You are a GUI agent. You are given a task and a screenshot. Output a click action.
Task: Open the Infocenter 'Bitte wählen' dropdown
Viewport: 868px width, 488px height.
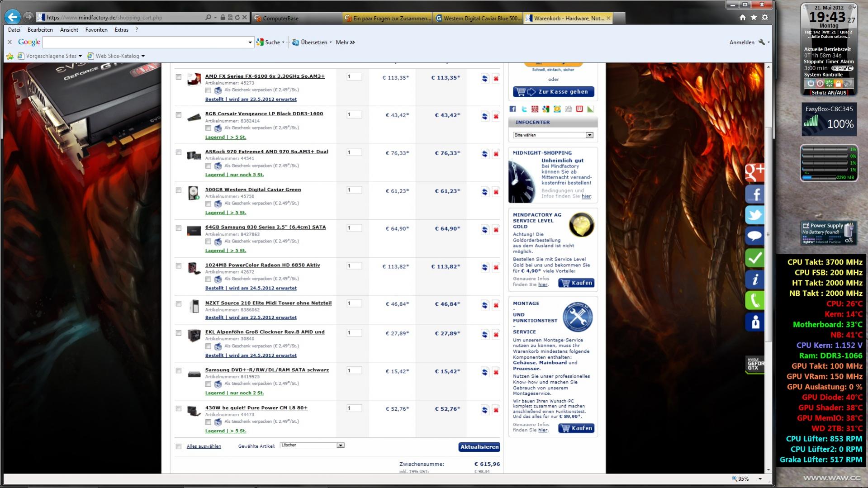[553, 135]
